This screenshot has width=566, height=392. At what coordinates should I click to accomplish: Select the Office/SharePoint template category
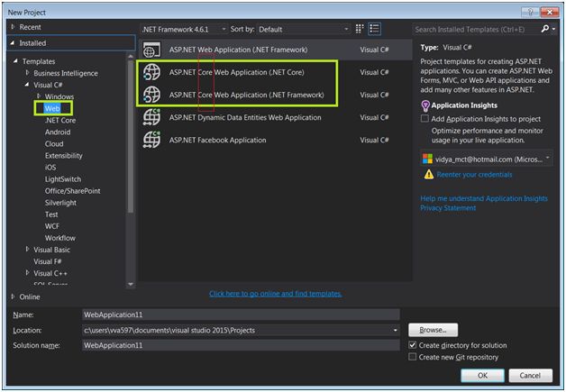point(73,191)
